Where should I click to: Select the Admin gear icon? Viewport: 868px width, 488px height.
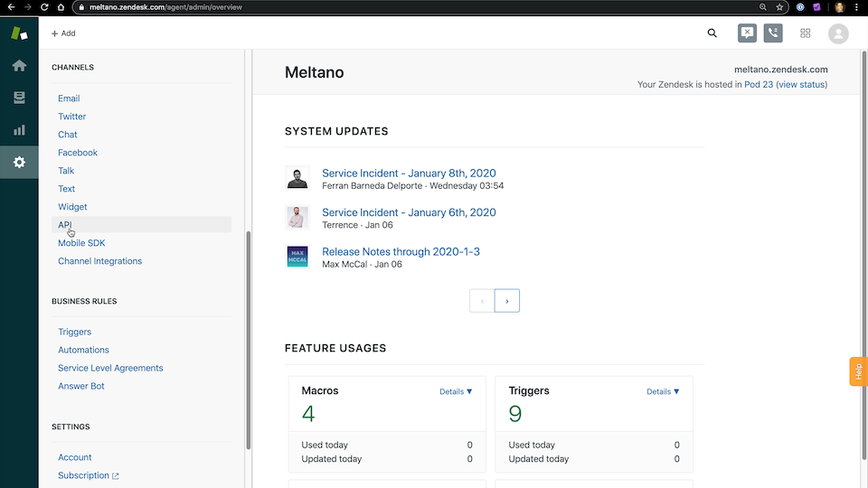[19, 163]
